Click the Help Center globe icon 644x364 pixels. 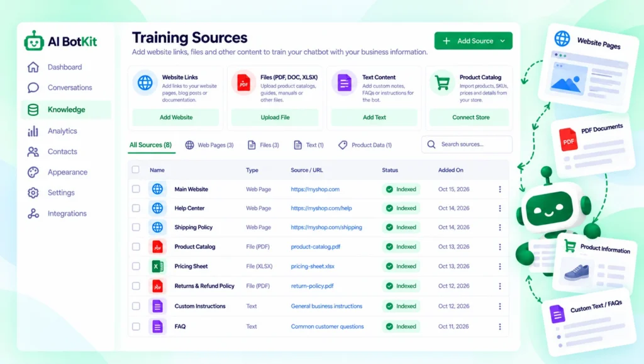tap(157, 208)
